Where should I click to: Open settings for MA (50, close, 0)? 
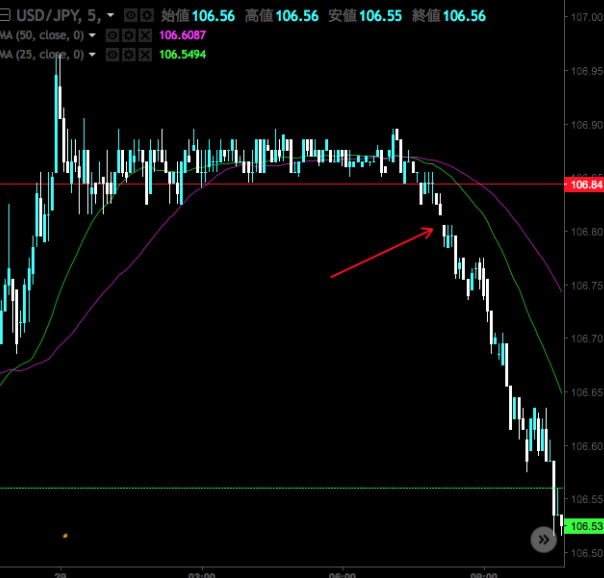coord(129,35)
